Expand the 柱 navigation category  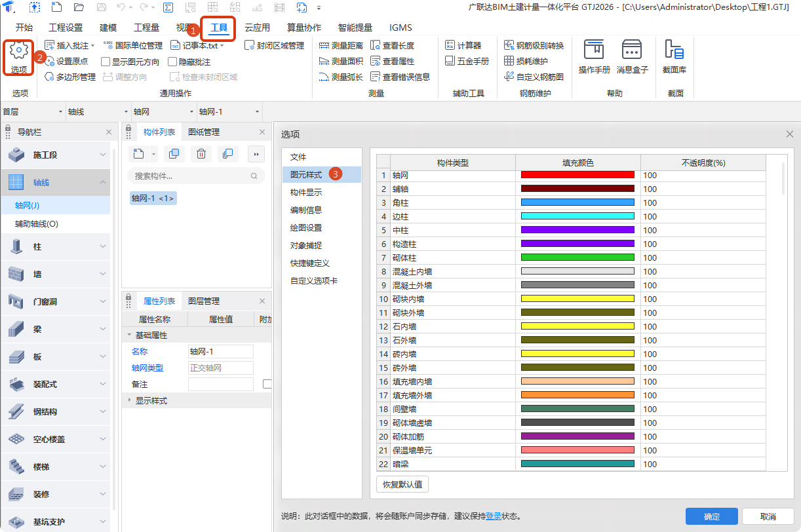[56, 247]
